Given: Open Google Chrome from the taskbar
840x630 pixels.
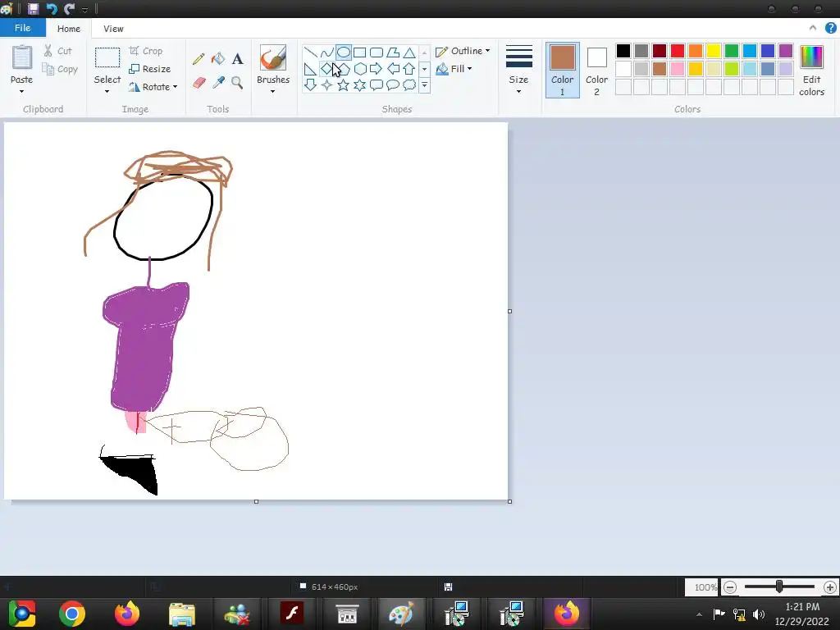Looking at the screenshot, I should click(72, 614).
